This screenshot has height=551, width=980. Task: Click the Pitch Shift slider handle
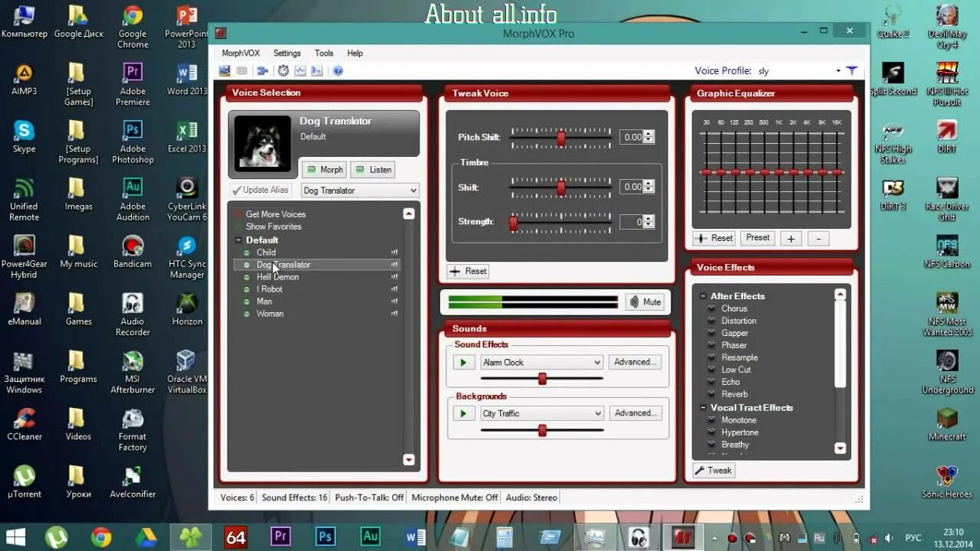561,138
